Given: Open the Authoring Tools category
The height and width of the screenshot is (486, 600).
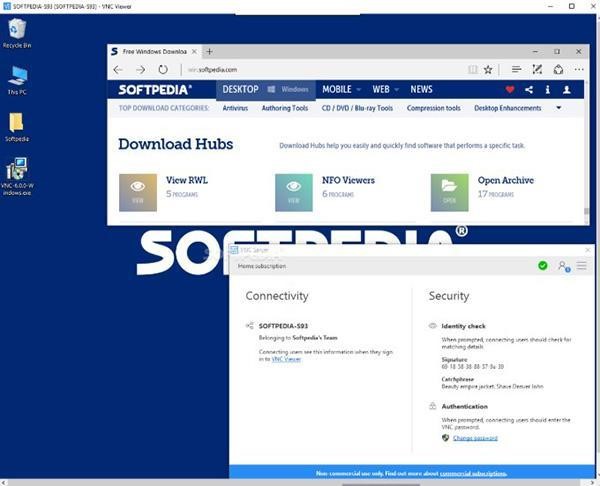Looking at the screenshot, I should coord(285,108).
